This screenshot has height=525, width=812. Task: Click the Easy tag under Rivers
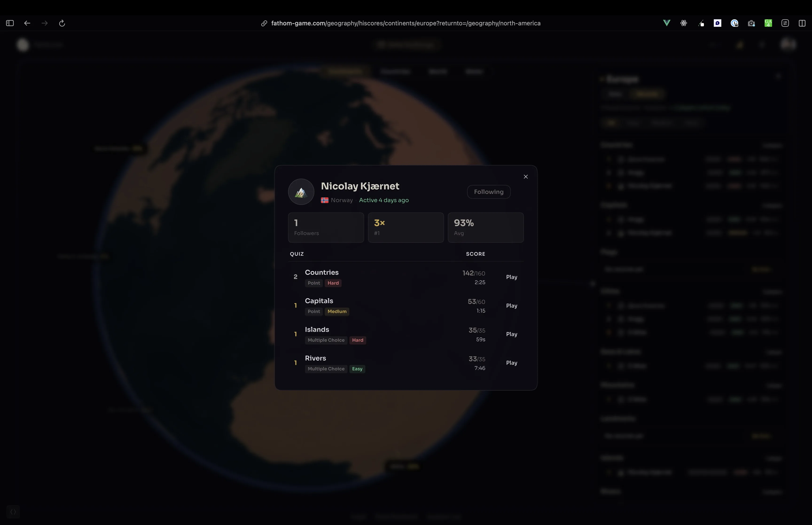point(357,369)
